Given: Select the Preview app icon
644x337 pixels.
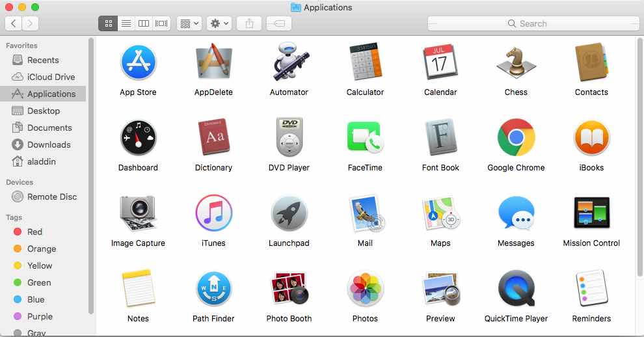Looking at the screenshot, I should (441, 288).
